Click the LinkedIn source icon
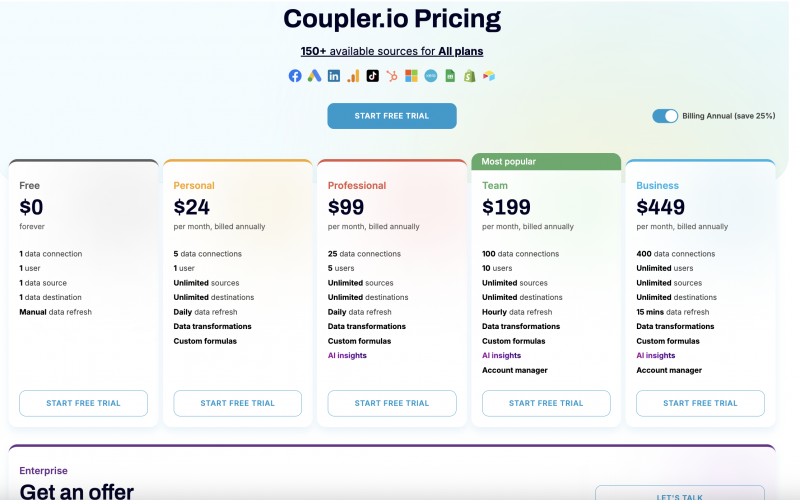This screenshot has height=500, width=800. [334, 76]
